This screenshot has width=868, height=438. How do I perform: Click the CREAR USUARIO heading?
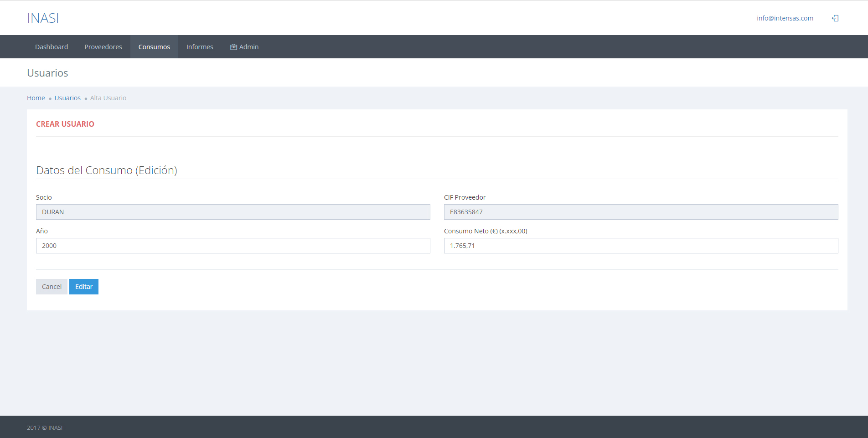pos(65,124)
